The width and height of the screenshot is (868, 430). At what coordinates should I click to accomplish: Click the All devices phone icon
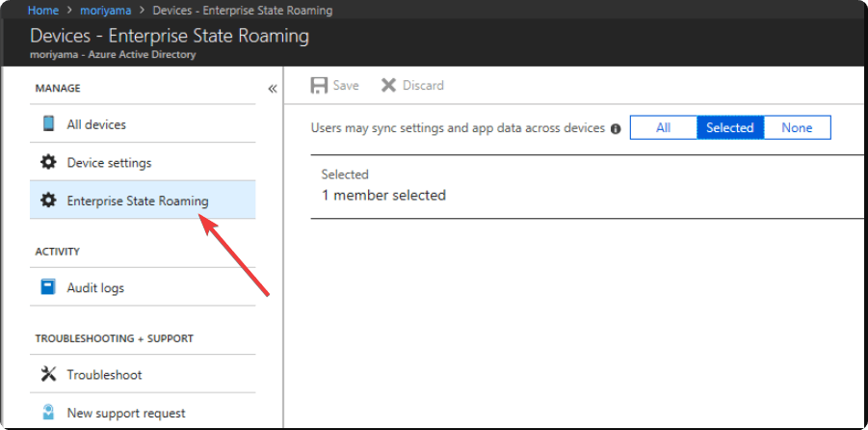click(48, 123)
